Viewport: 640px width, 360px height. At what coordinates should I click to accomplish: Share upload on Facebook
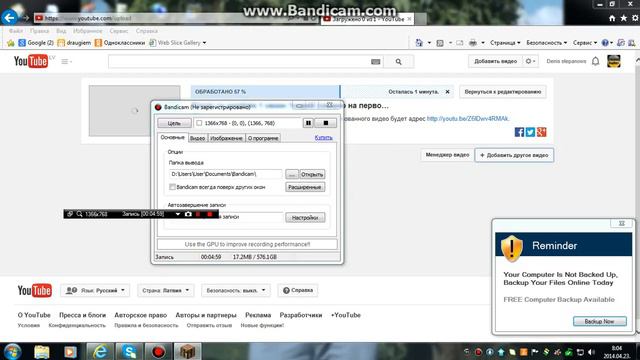point(519,132)
